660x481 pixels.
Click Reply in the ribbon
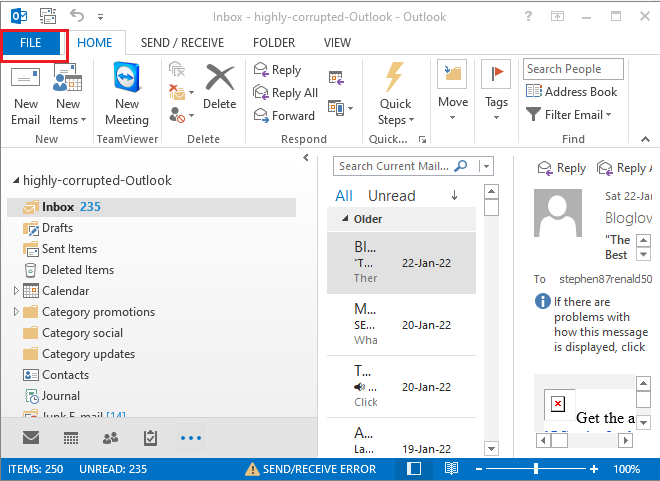click(277, 70)
